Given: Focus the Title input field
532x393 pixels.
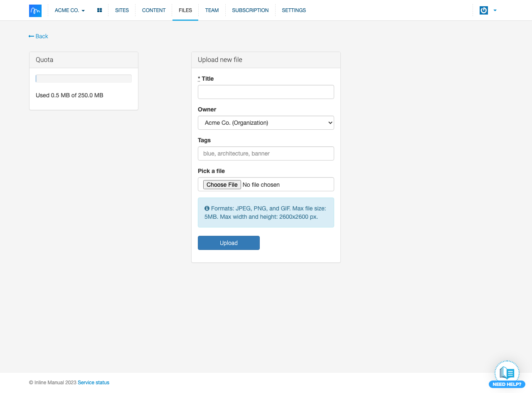Looking at the screenshot, I should 266,92.
